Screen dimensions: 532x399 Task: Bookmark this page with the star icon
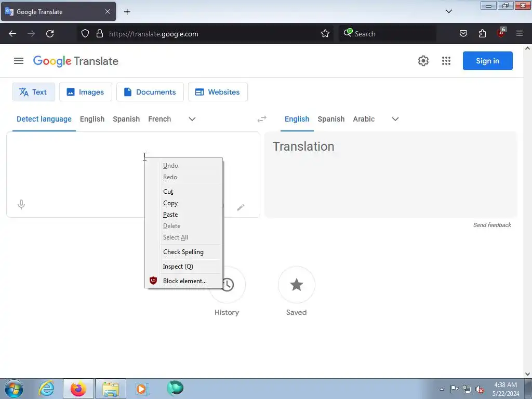pyautogui.click(x=325, y=34)
